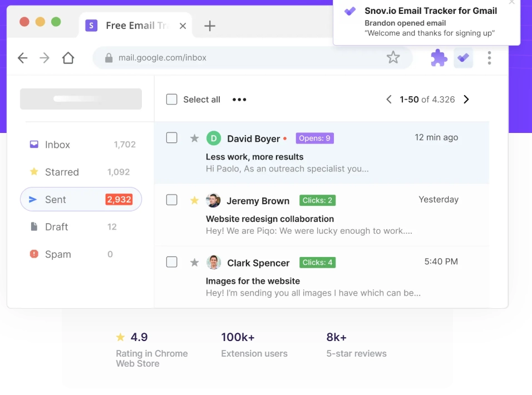Click the 2,932 Sent count badge
The height and width of the screenshot is (395, 532).
click(x=119, y=199)
